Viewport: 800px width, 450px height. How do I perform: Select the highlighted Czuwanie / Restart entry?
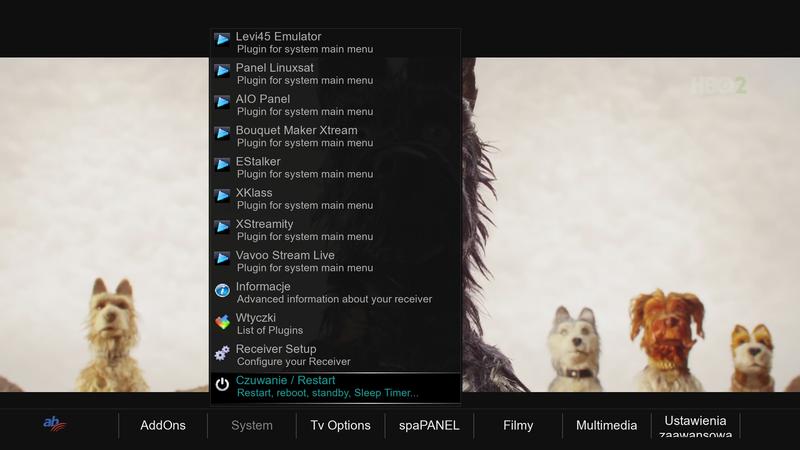(335, 387)
